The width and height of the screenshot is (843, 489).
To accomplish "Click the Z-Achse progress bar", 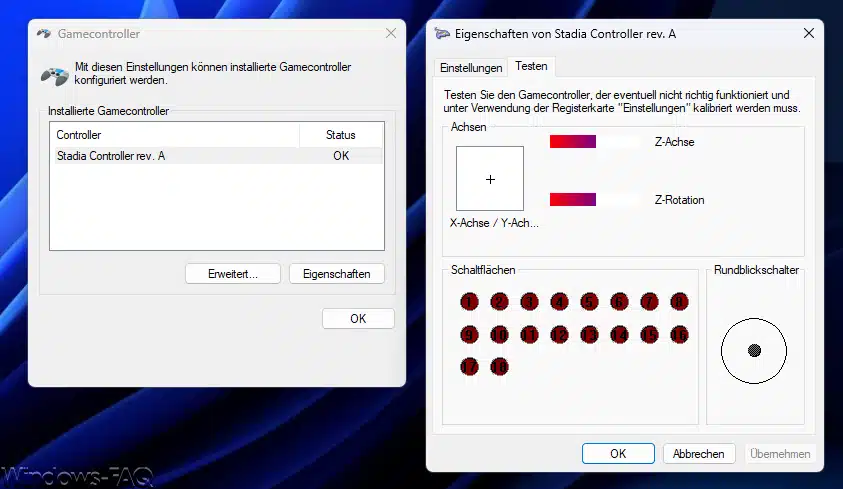I will [595, 142].
